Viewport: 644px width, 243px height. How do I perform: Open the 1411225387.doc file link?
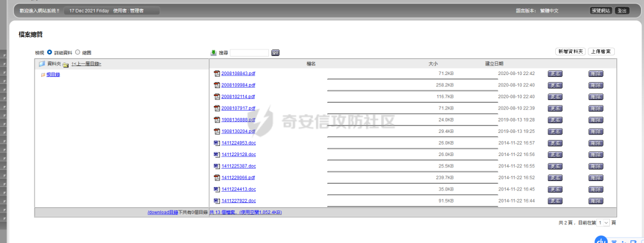click(x=239, y=166)
